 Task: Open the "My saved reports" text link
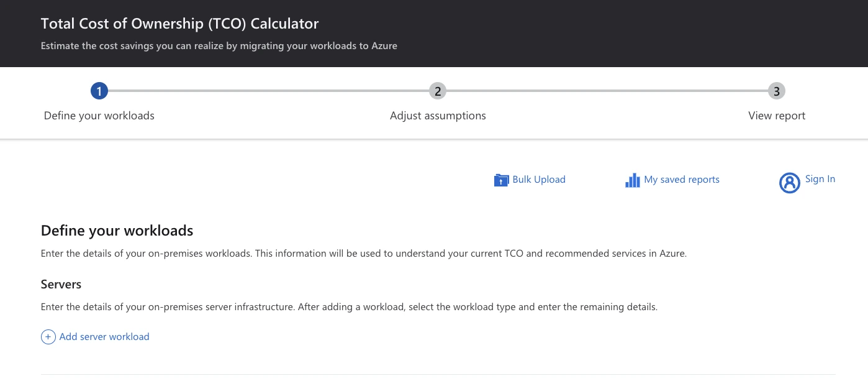(x=682, y=180)
